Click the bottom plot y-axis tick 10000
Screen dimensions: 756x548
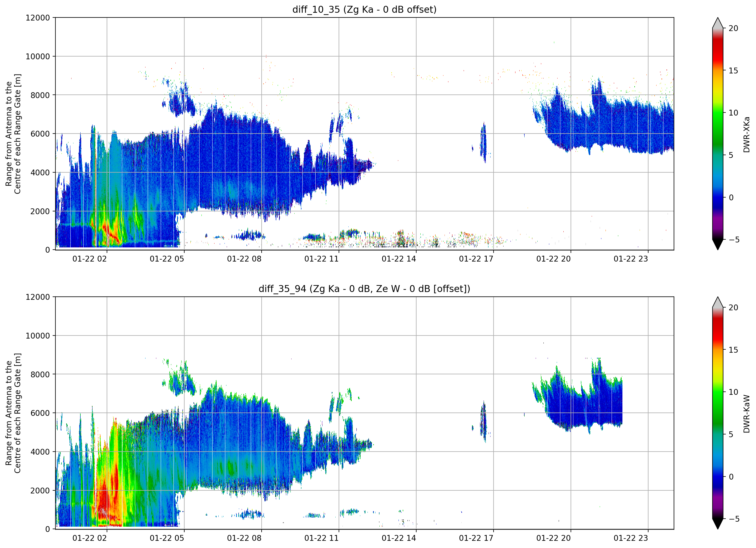coord(38,336)
